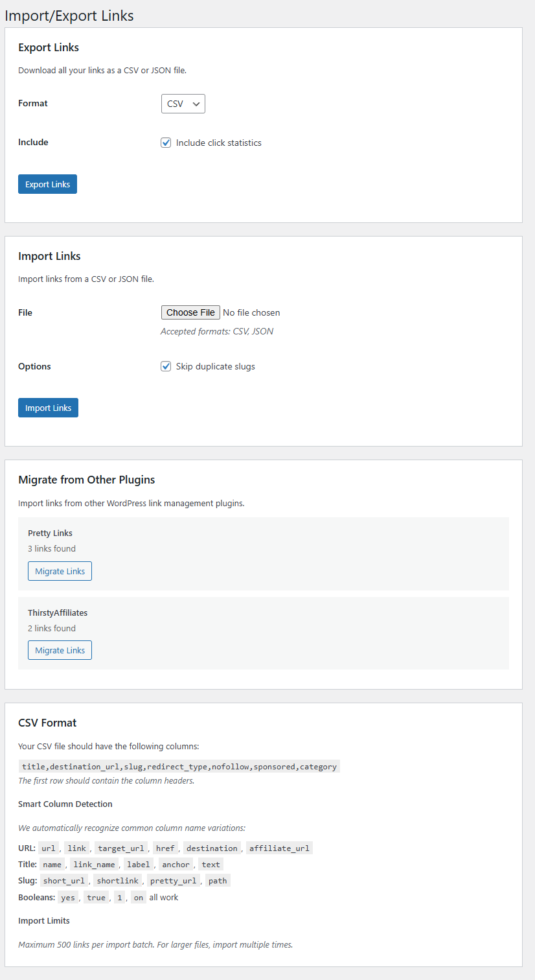The image size is (535, 980).
Task: Migrate links from ThirstyAffiliates
Action: click(x=60, y=649)
